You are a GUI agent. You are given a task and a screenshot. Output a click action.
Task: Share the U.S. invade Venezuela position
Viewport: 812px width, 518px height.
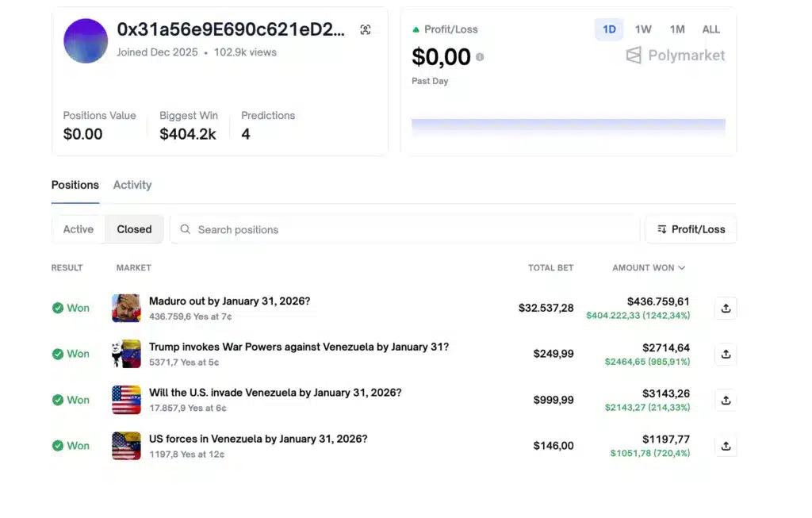(x=726, y=401)
